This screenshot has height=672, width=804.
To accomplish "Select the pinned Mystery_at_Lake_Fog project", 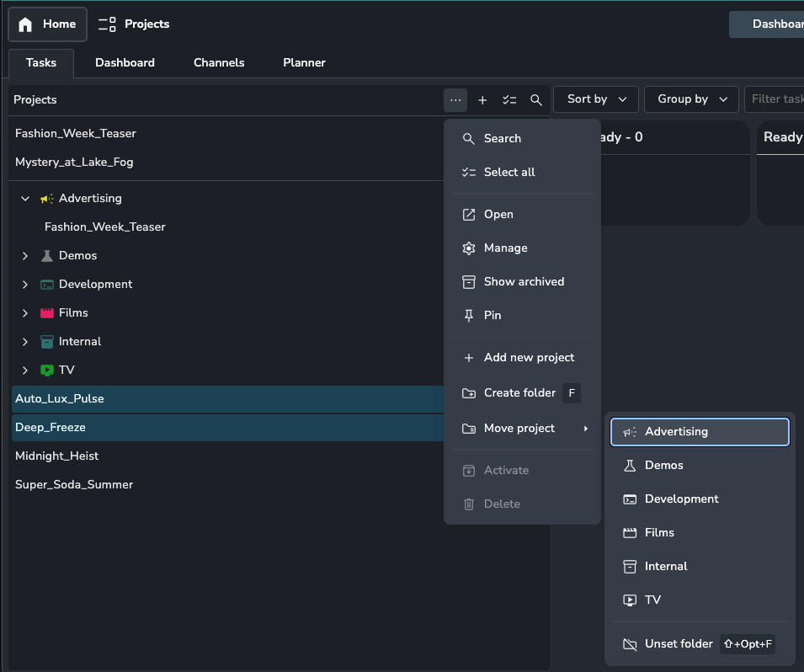I will [226, 162].
